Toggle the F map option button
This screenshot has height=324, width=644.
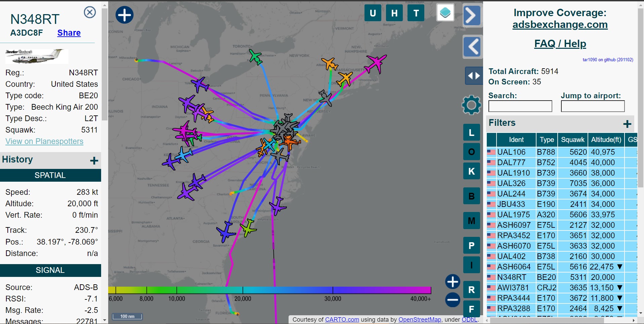(472, 309)
